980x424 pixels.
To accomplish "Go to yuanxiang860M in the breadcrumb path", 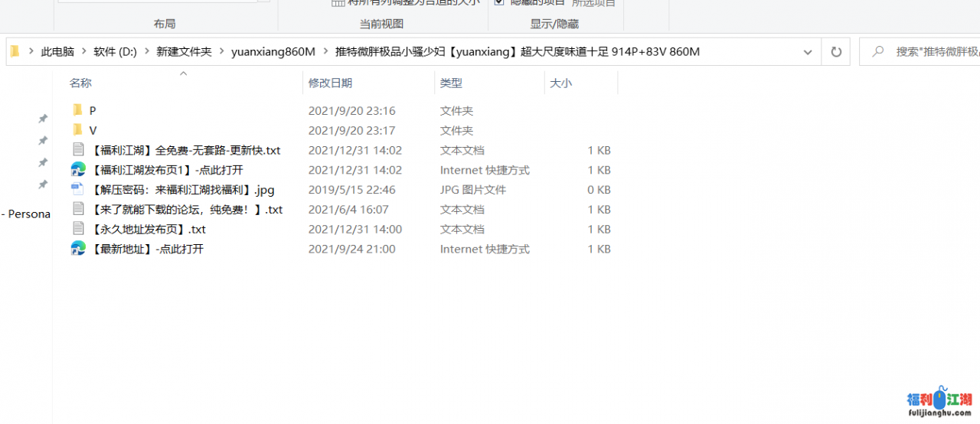I will (273, 52).
